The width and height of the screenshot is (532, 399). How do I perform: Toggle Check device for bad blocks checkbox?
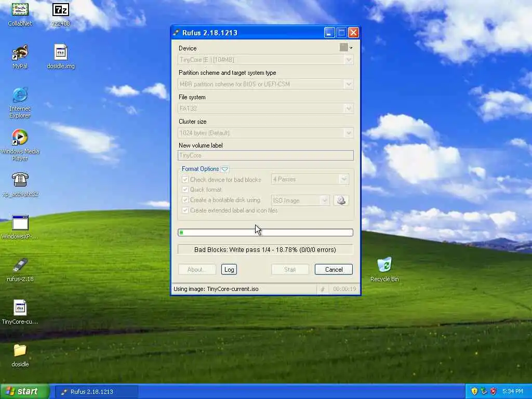click(x=185, y=179)
